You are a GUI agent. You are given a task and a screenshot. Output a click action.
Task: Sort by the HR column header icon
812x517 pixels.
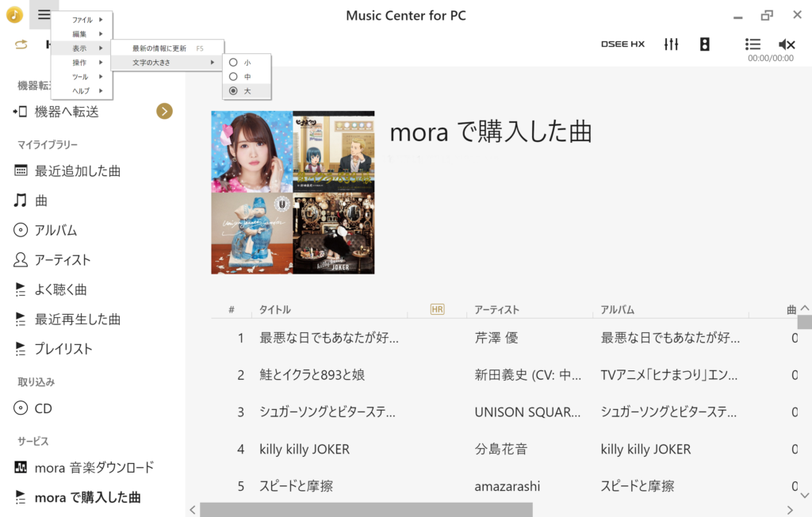(x=437, y=309)
